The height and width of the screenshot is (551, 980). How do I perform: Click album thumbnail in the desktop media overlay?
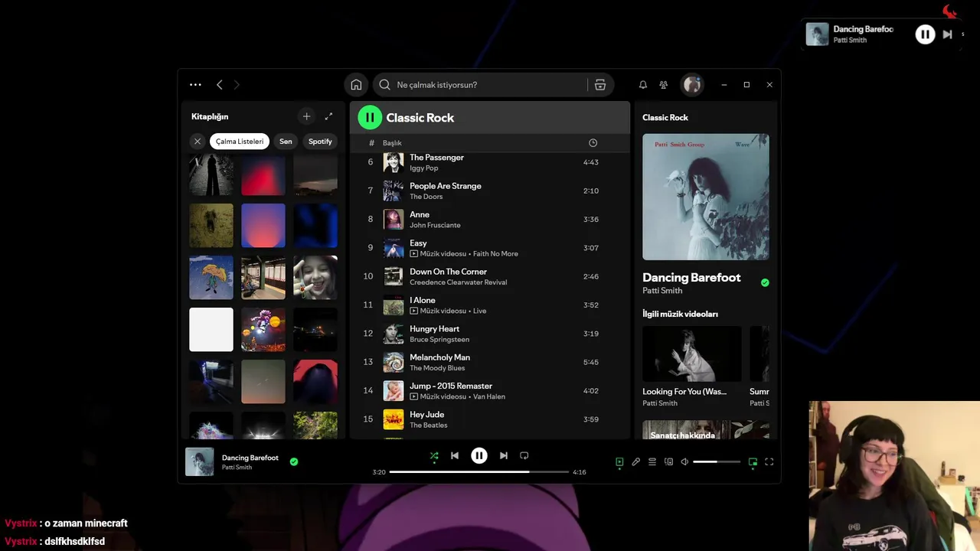[818, 34]
